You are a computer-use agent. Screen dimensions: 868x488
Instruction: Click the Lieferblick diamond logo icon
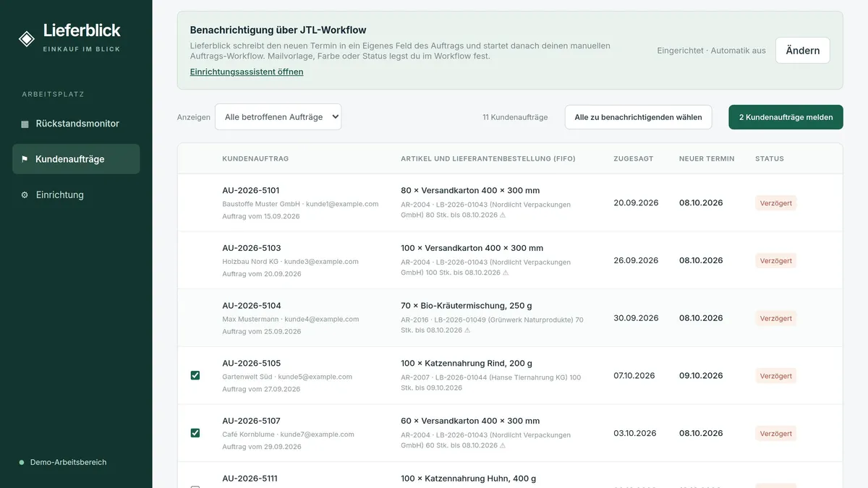pos(27,39)
